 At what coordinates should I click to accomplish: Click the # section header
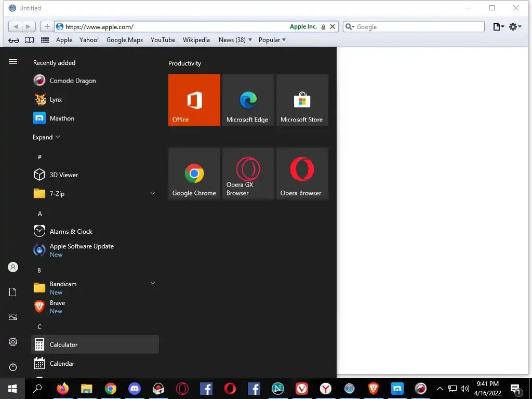(39, 157)
